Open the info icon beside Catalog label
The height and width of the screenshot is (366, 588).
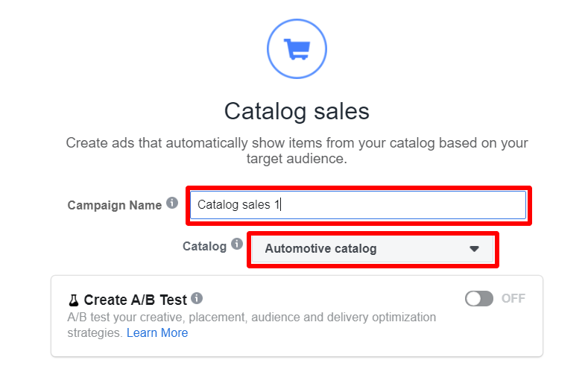coord(237,244)
